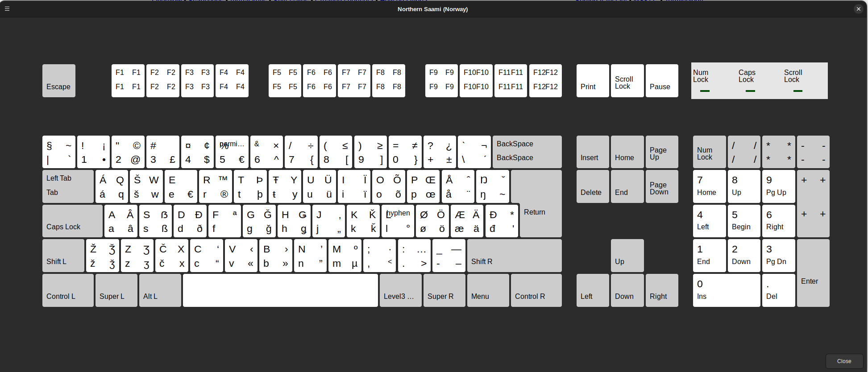Close the keyboard layout window with X

click(x=858, y=9)
